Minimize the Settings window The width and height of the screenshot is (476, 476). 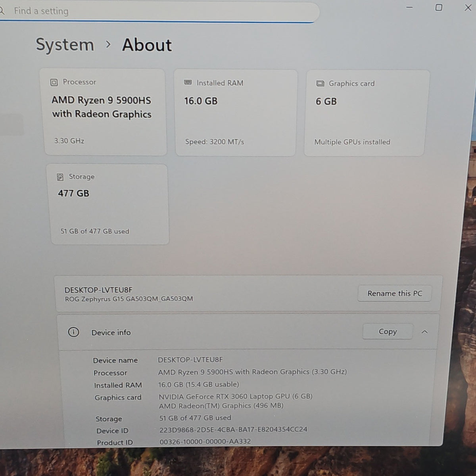410,8
